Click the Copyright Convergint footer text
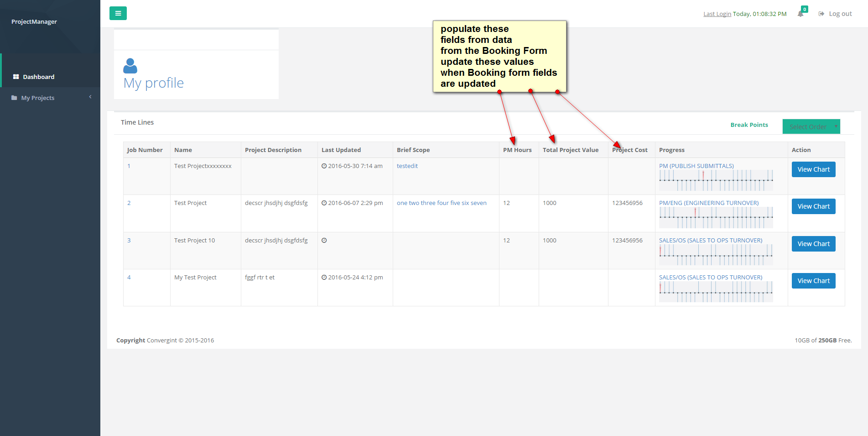Viewport: 868px width, 436px height. click(x=165, y=340)
